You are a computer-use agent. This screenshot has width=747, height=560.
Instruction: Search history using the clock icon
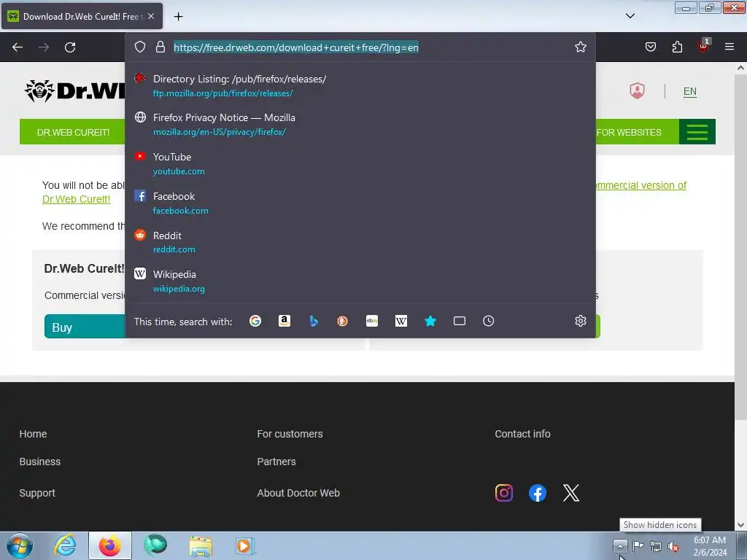point(488,321)
